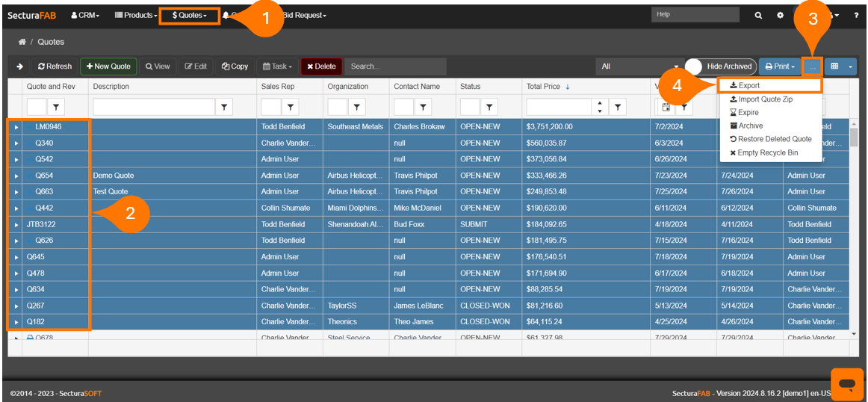Click the toolbar Search input field

coord(394,67)
